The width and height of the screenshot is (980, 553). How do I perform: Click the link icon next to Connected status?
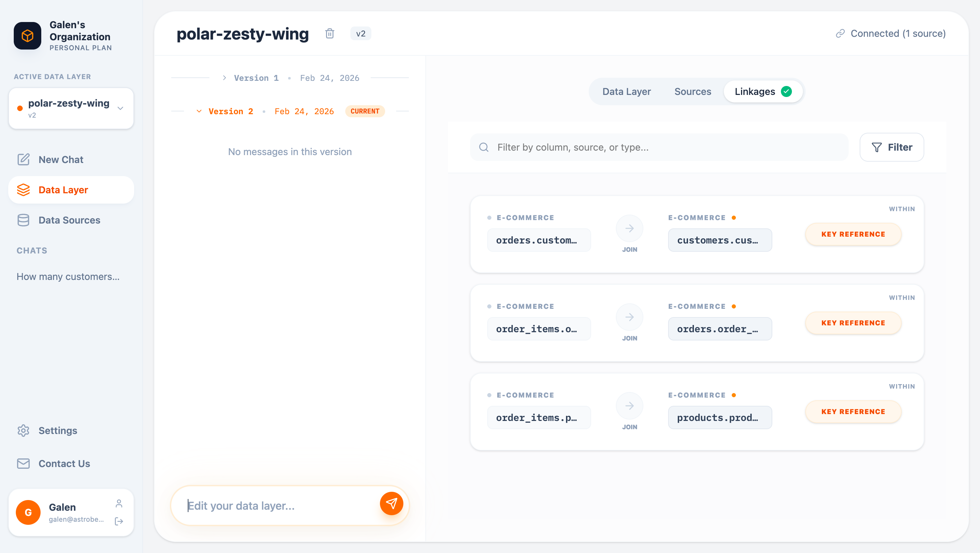[x=840, y=33]
